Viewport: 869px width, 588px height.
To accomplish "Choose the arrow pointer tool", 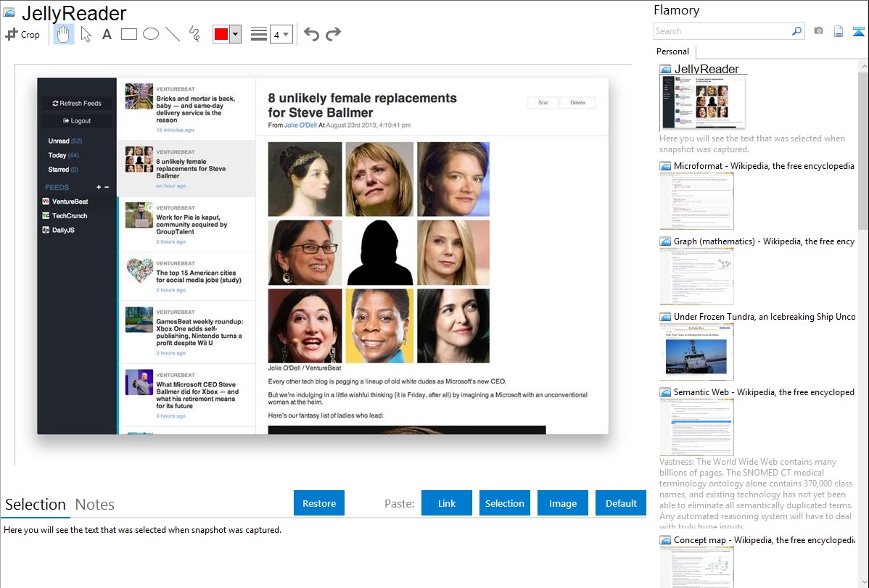I will pyautogui.click(x=86, y=34).
